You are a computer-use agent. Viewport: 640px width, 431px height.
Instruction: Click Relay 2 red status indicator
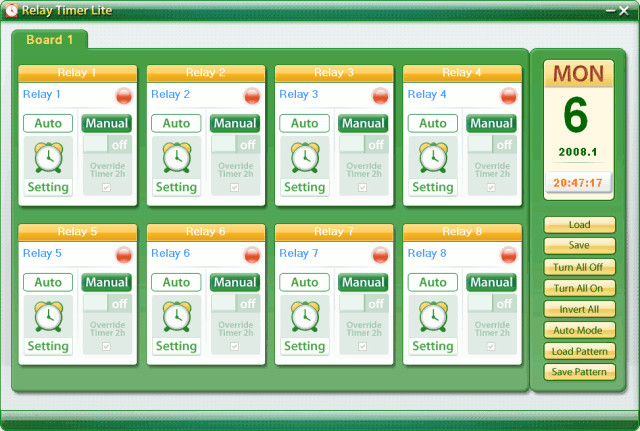click(252, 96)
